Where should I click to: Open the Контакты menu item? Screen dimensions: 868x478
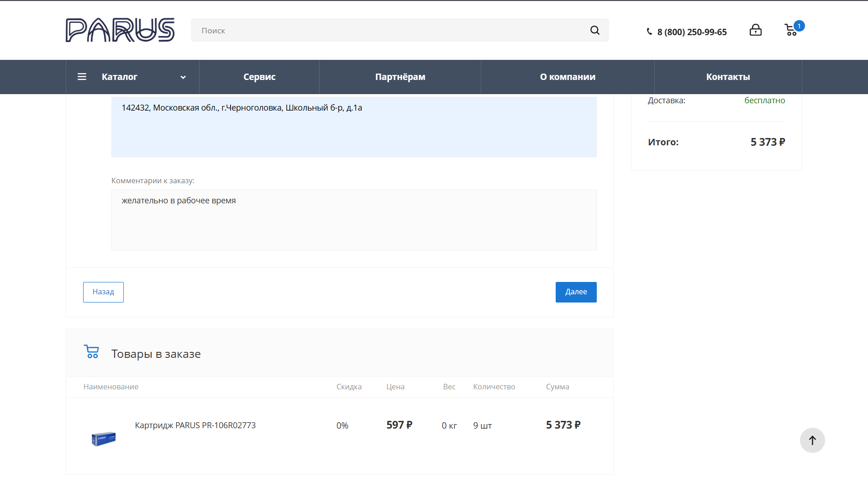[x=728, y=77]
